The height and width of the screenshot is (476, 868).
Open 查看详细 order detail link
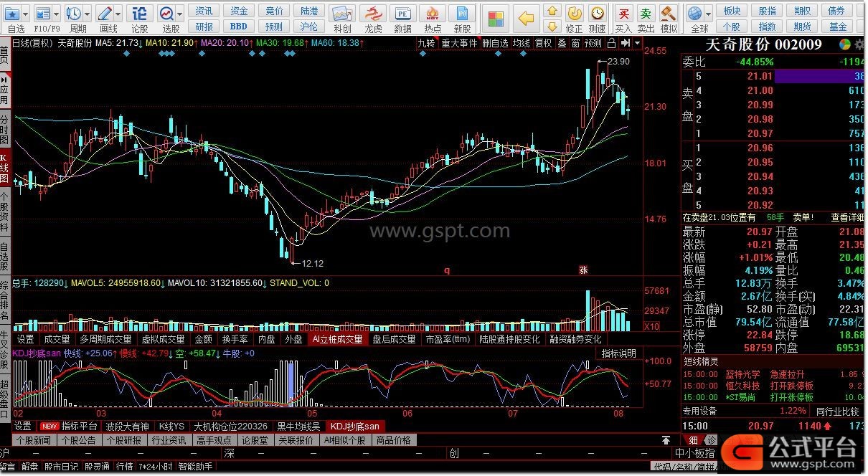(847, 217)
